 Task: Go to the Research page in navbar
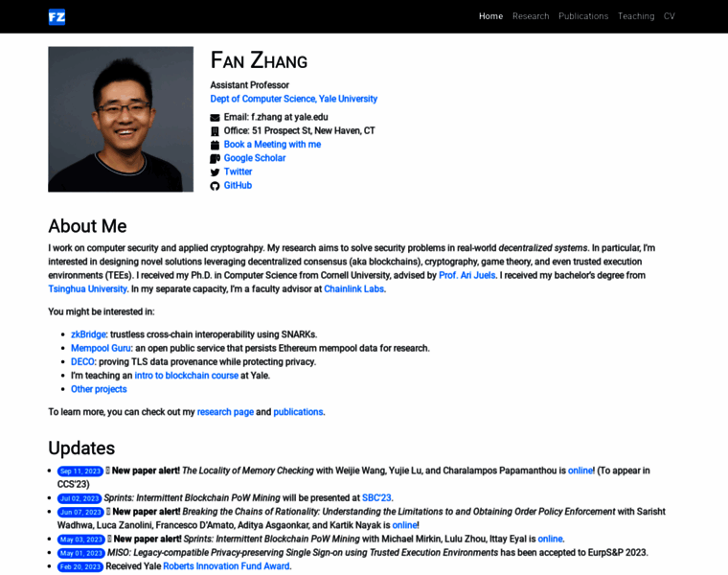pos(531,16)
